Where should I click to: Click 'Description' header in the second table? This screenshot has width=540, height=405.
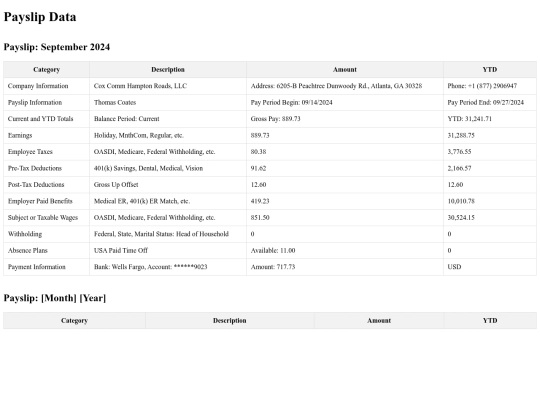tap(230, 321)
